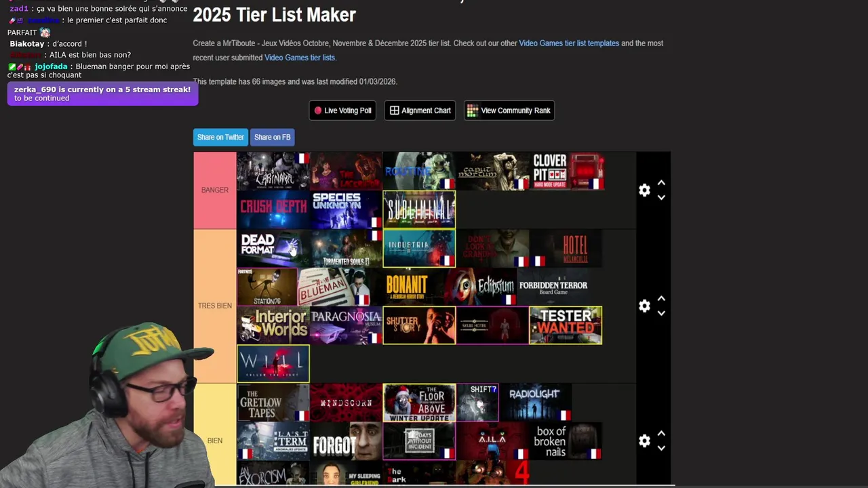Select the Radiolight thumbnail
The image size is (868, 488).
(x=536, y=403)
